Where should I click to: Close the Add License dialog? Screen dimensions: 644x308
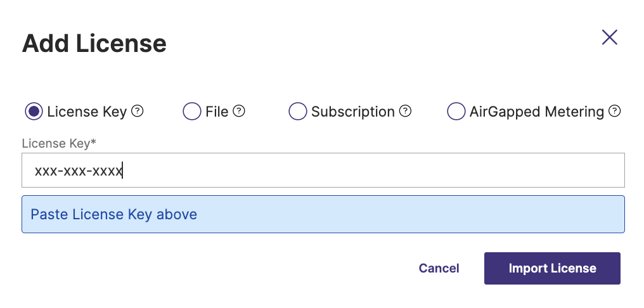[x=609, y=37]
